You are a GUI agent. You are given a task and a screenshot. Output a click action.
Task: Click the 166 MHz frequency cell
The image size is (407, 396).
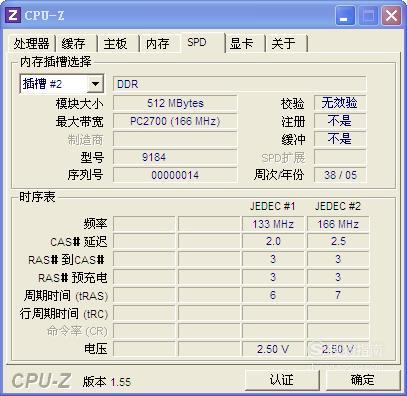pyautogui.click(x=338, y=224)
